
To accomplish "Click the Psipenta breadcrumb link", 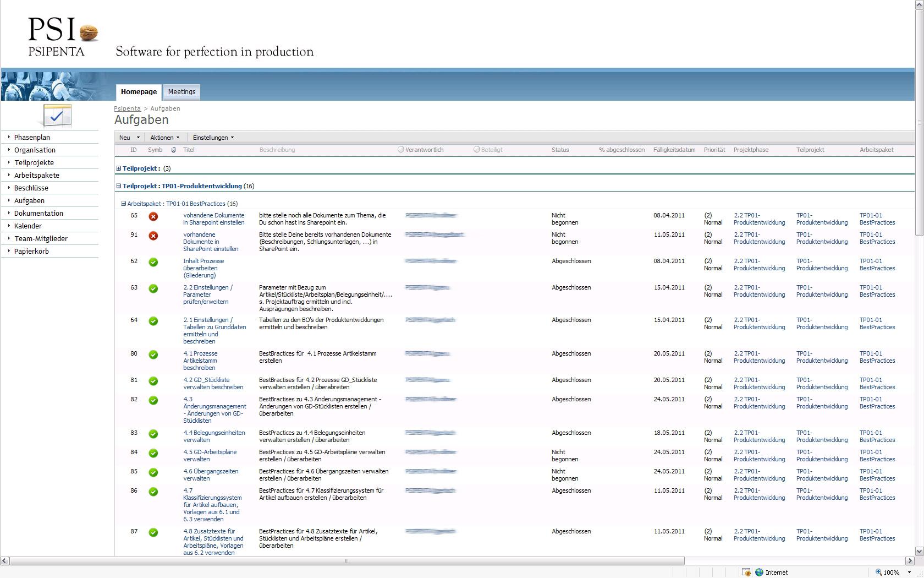I will tap(127, 108).
